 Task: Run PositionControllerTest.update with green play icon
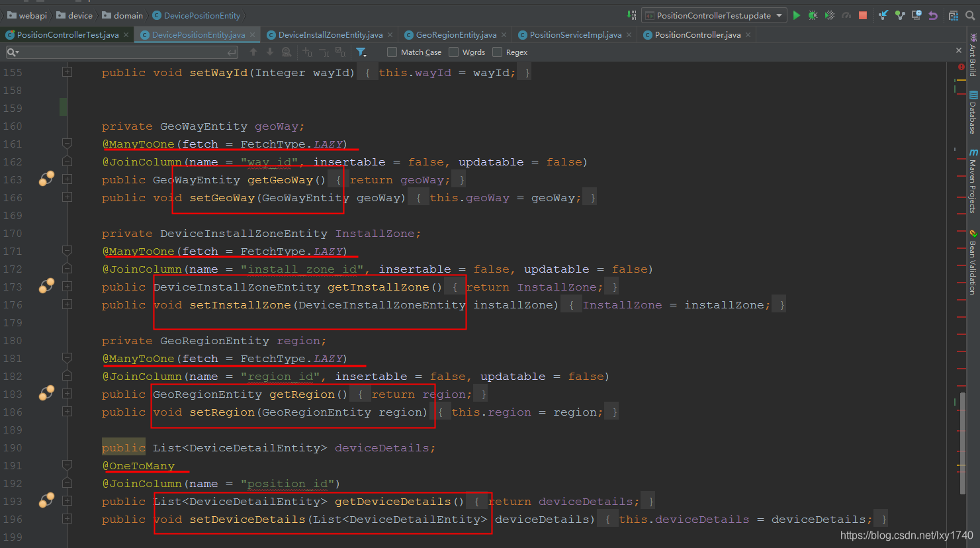797,15
